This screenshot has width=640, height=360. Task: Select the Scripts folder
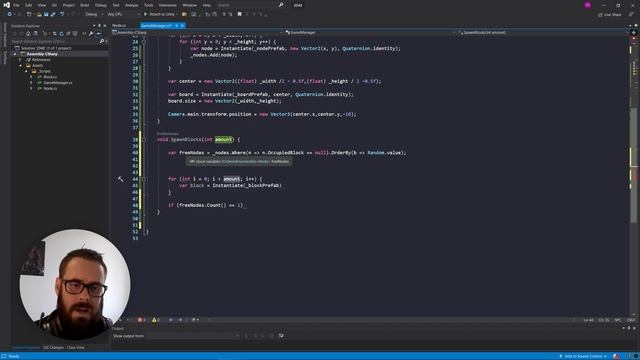pos(44,71)
